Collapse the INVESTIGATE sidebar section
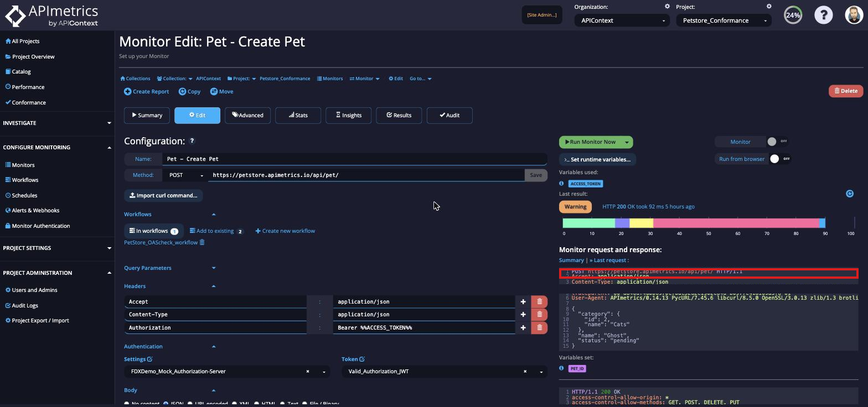 coord(109,123)
